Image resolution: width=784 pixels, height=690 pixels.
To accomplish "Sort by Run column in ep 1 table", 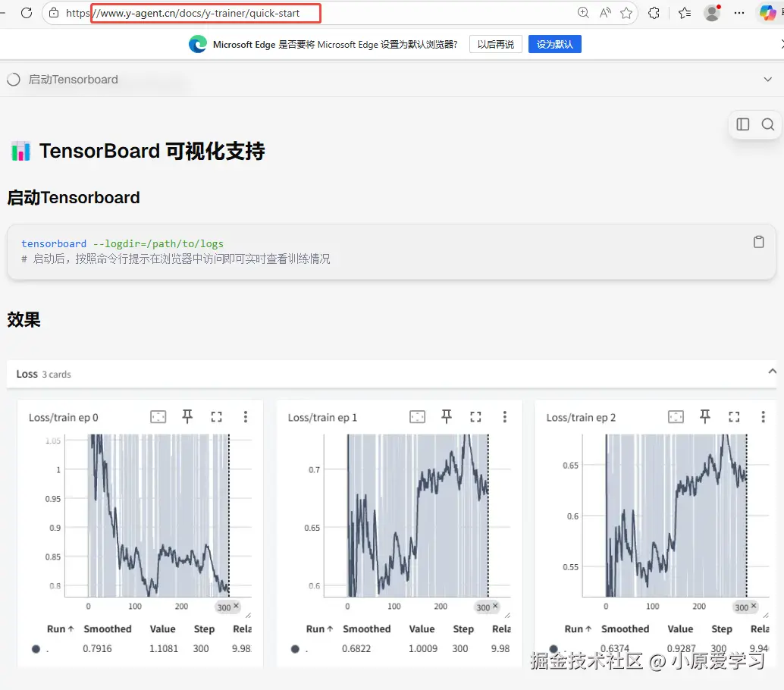I will click(x=319, y=629).
